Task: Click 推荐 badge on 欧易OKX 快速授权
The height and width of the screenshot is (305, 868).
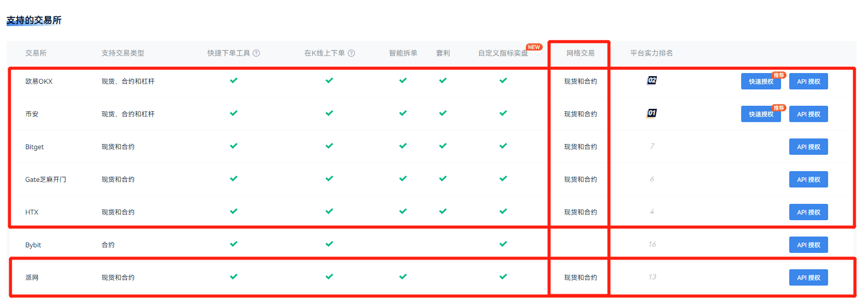Action: pyautogui.click(x=778, y=75)
